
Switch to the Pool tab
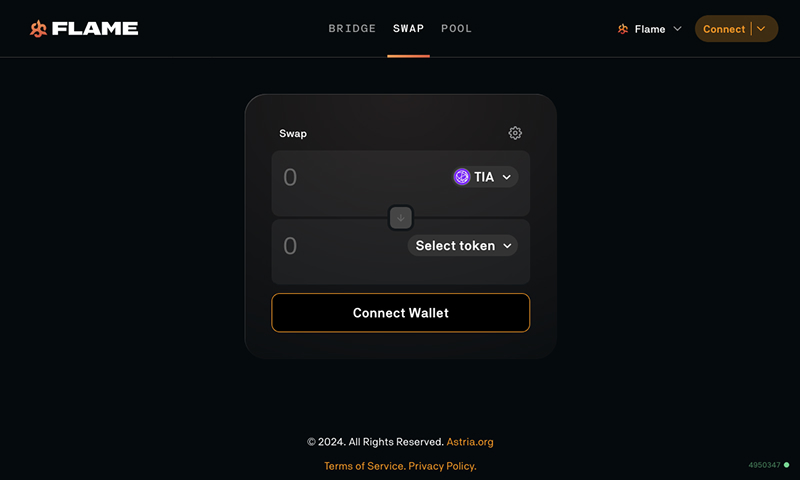click(x=457, y=29)
